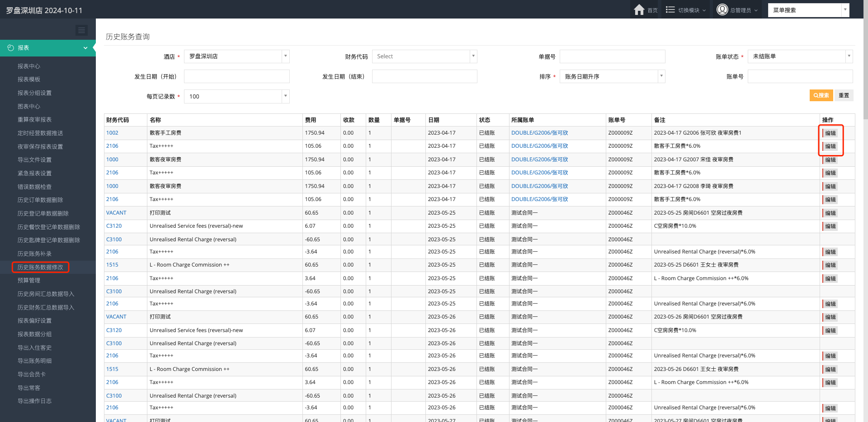
Task: Open 图表中心 in sidebar
Action: click(29, 107)
